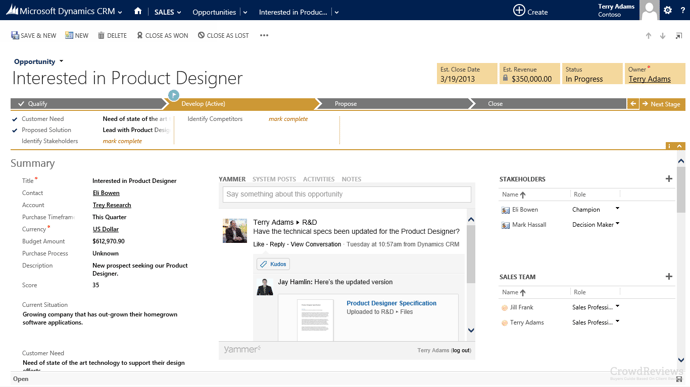Select the Qualify stage
Screen dimensions: 690x387
[x=88, y=104]
